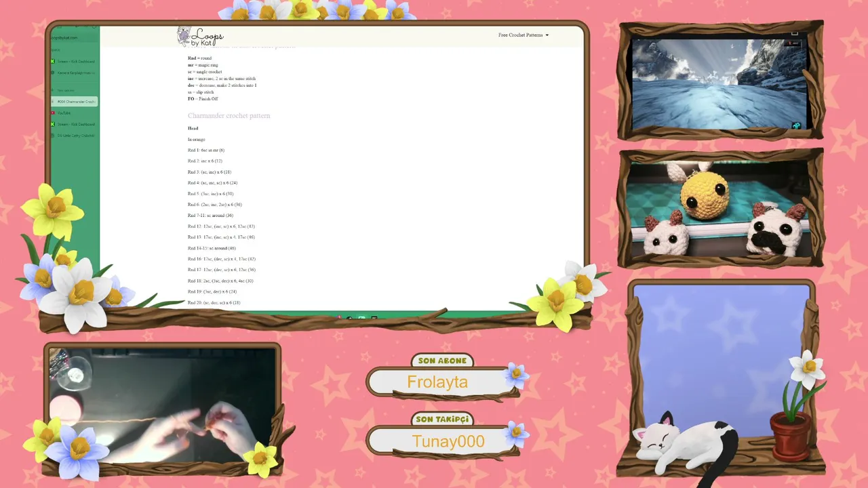This screenshot has height=488, width=868.
Task: Click the "Rnd 19: (3sc, dec) x 6 (24)" line
Action: coord(212,291)
